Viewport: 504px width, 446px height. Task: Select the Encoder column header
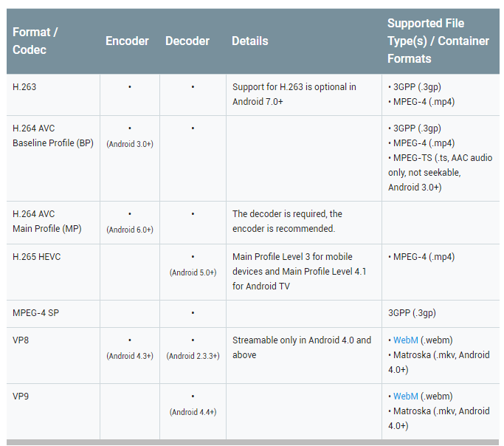(127, 41)
